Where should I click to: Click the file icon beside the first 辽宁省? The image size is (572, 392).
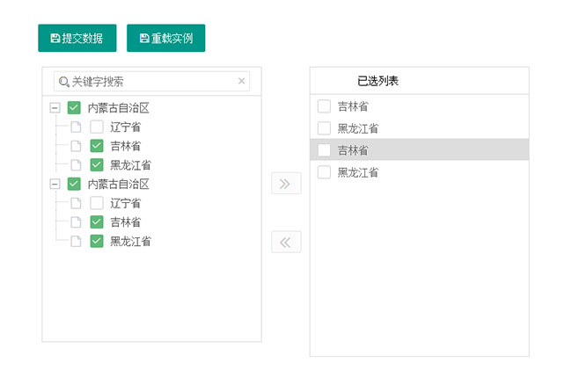coord(76,127)
